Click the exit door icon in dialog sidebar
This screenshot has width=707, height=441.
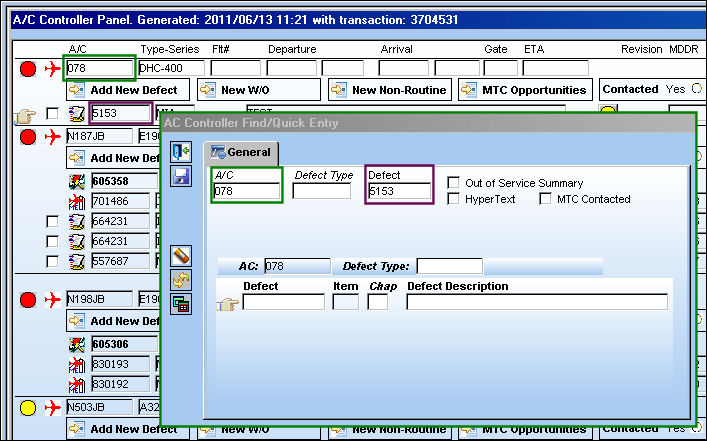pos(181,152)
